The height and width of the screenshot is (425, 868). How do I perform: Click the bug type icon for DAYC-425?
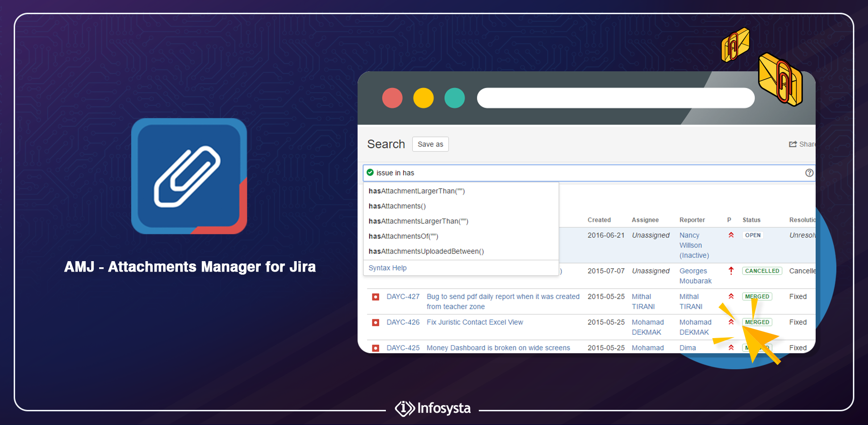(x=376, y=348)
